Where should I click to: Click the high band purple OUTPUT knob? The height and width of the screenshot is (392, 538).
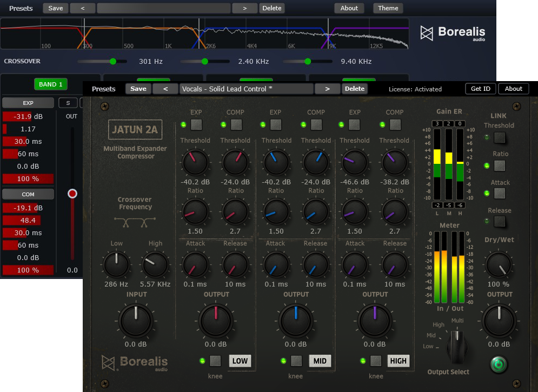pyautogui.click(x=375, y=321)
